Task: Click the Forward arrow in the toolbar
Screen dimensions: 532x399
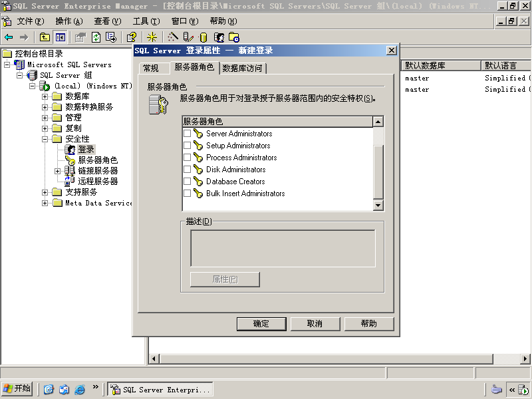Action: 24,37
